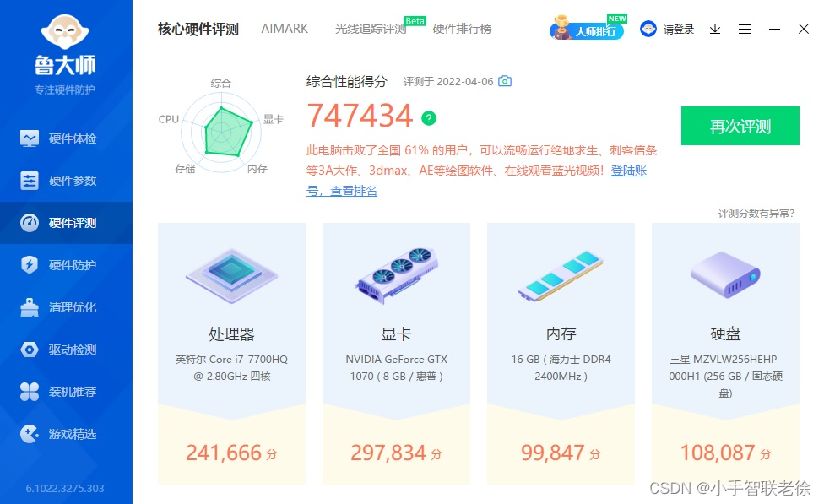The width and height of the screenshot is (824, 504).
Task: Click the 内存 RAM stick image
Action: click(561, 275)
